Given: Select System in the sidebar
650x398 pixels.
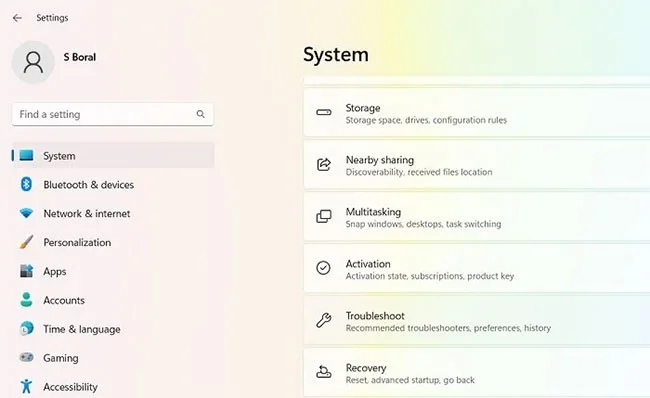Looking at the screenshot, I should pyautogui.click(x=113, y=155).
